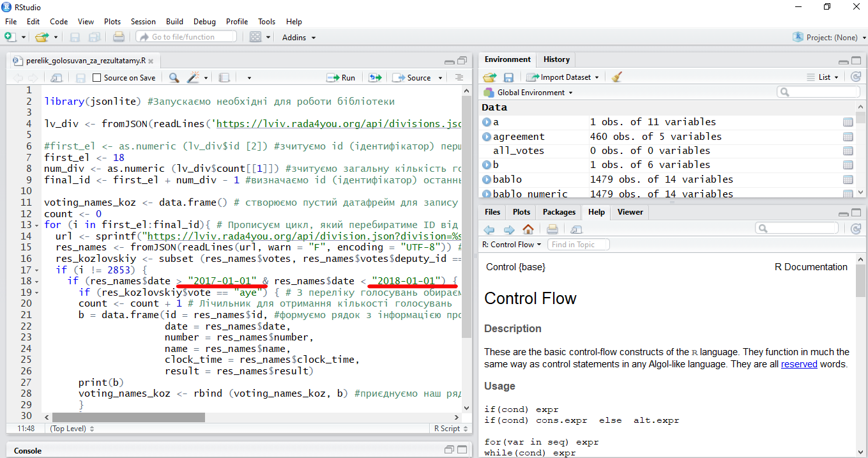The width and height of the screenshot is (868, 458).
Task: Collapse the if block at line 19
Action: click(x=37, y=294)
